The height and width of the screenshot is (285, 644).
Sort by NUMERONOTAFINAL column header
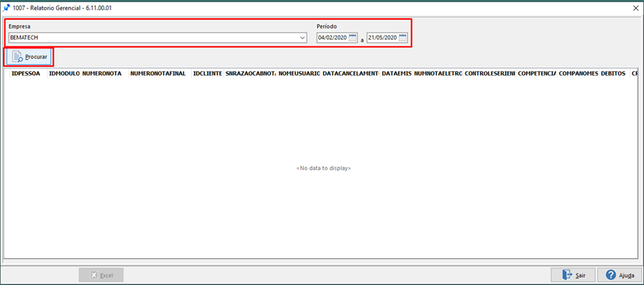pyautogui.click(x=160, y=73)
